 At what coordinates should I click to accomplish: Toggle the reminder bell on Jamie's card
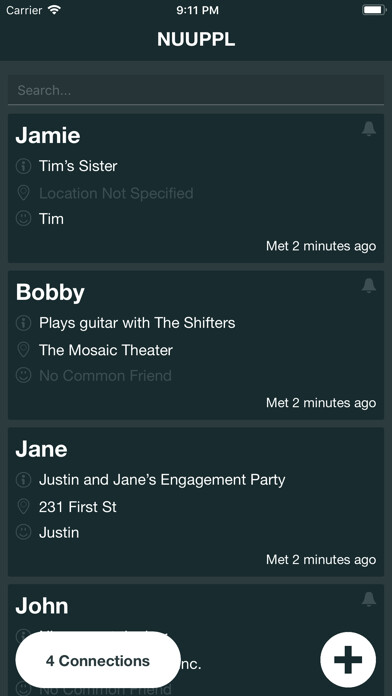click(x=368, y=129)
